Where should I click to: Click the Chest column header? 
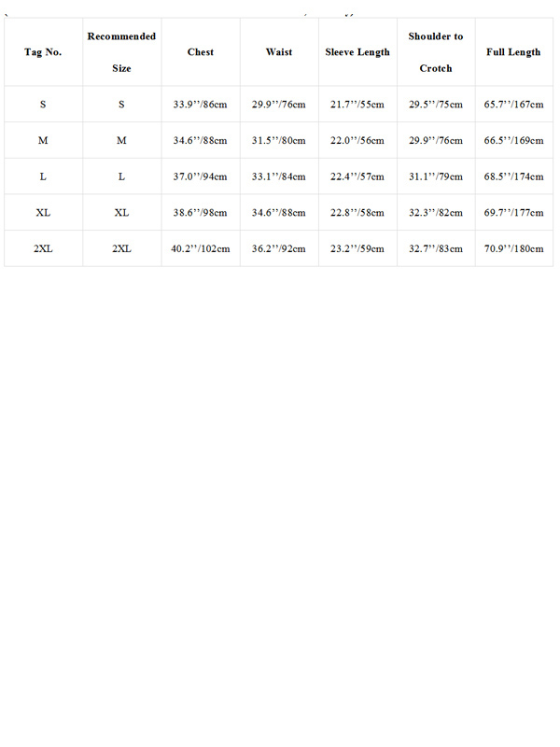pos(201,52)
